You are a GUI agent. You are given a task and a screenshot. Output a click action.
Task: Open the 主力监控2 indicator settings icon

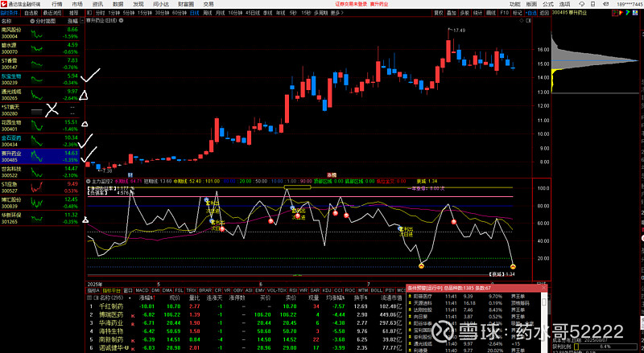coord(89,181)
